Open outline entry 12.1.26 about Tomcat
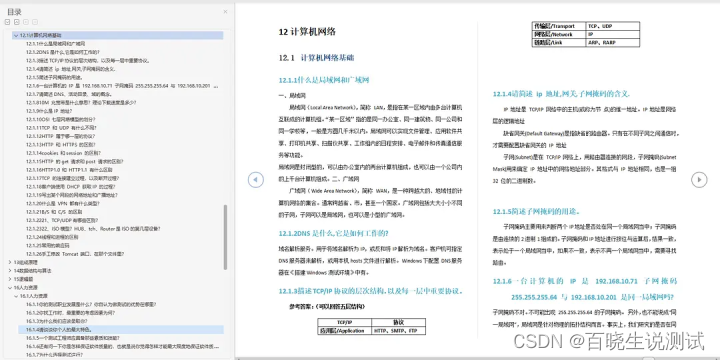The height and width of the screenshot is (360, 720). coord(75,253)
